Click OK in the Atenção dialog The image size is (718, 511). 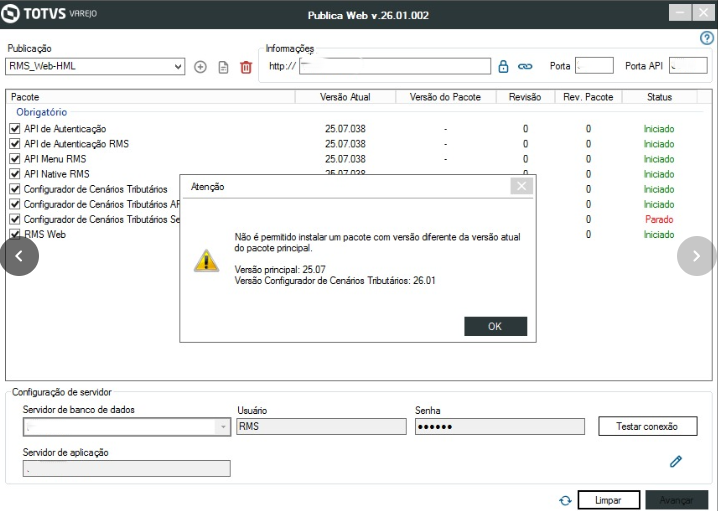(495, 326)
